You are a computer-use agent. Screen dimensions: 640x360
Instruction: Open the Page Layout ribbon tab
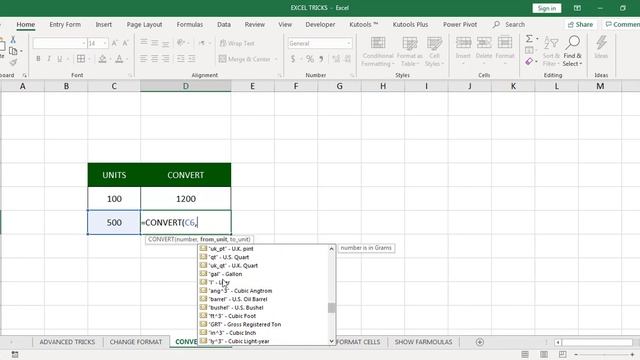pos(144,24)
